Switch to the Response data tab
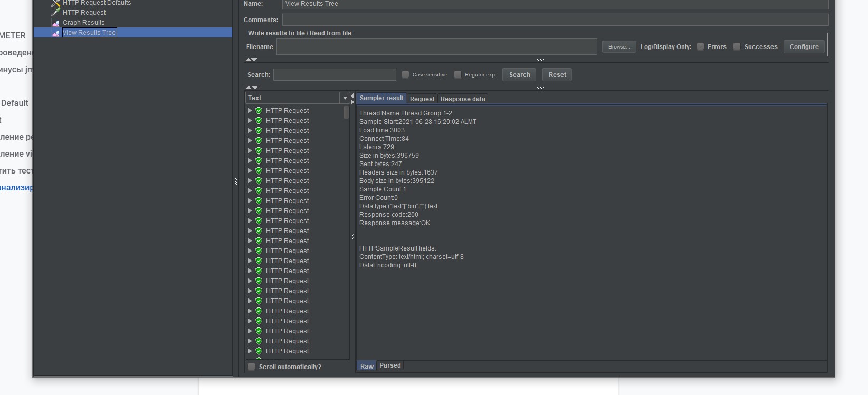 (463, 99)
